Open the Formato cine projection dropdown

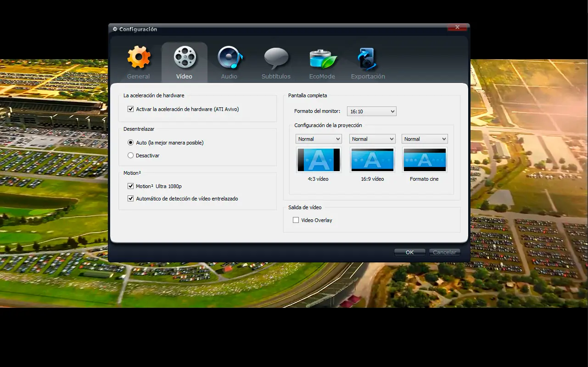point(425,139)
